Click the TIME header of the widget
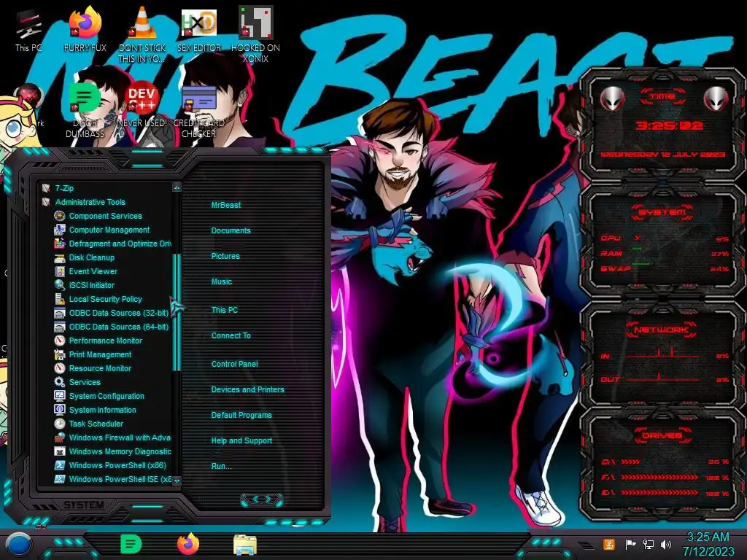 [x=662, y=96]
